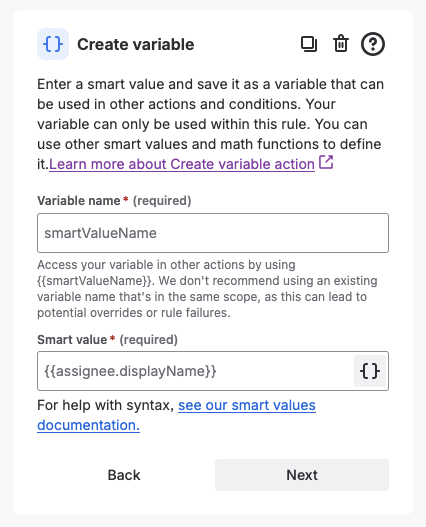Duplicate this Create variable action
This screenshot has height=527, width=426.
pyautogui.click(x=309, y=44)
